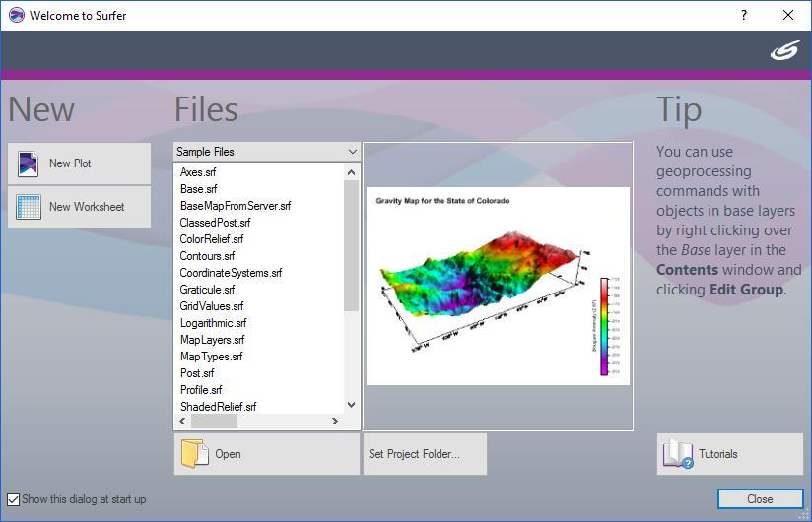Click the help question mark in title bar
Viewport: 812px width, 522px height.
coord(744,15)
